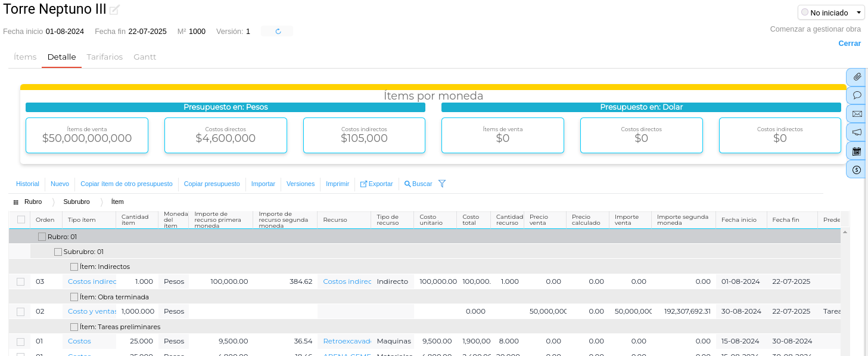Click the filter funnel icon

(x=442, y=184)
